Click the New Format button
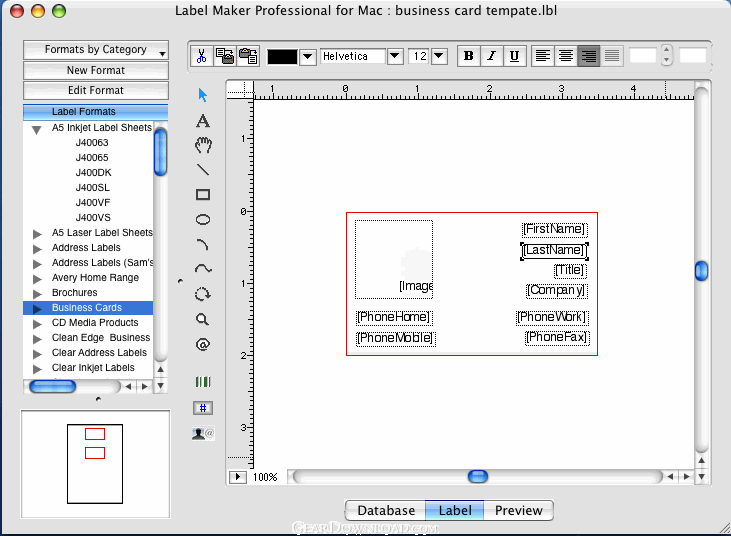The height and width of the screenshot is (536, 731). 96,70
